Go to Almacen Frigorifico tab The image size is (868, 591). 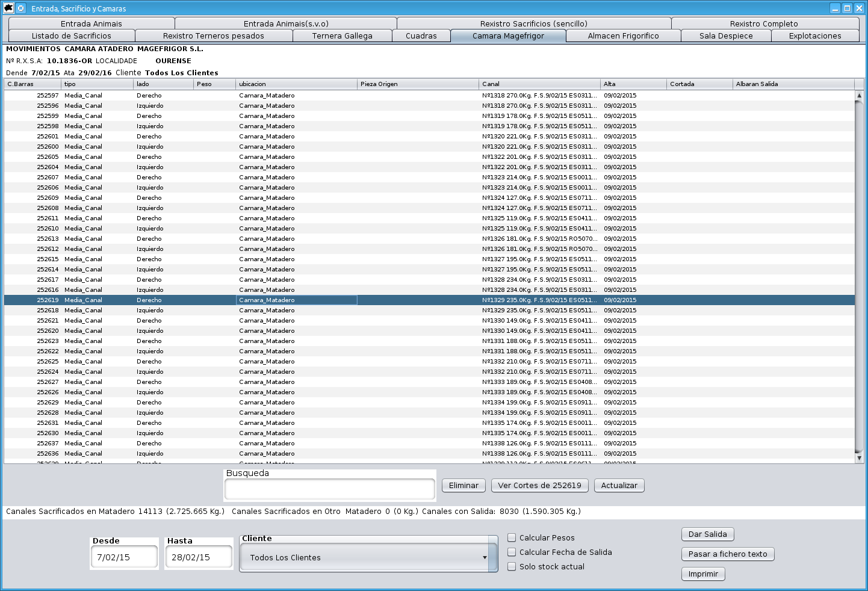tap(624, 36)
